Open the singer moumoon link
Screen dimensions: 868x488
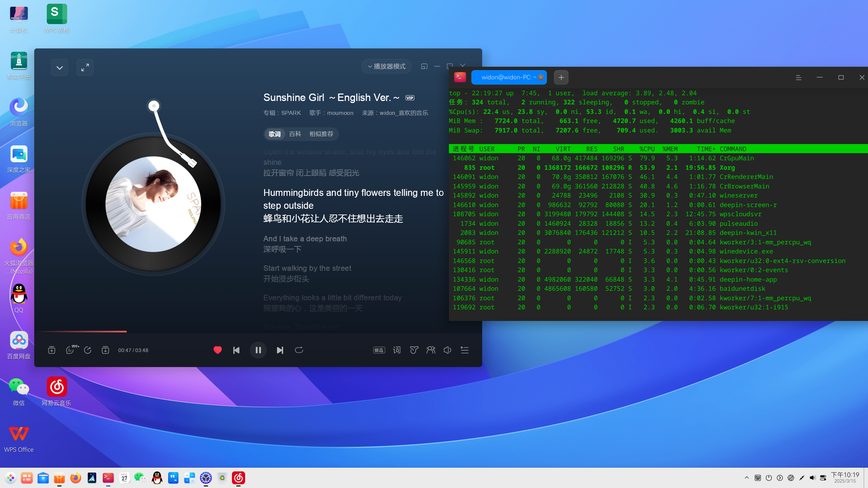coord(340,113)
